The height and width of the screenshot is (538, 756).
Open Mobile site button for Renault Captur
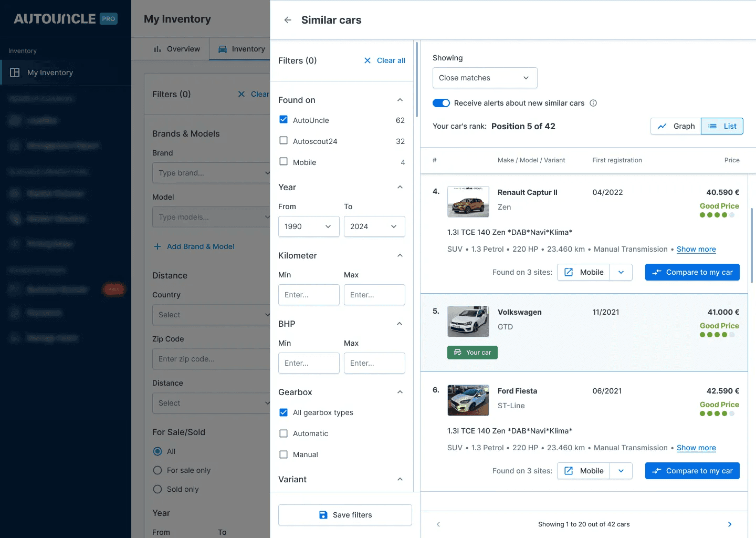584,272
